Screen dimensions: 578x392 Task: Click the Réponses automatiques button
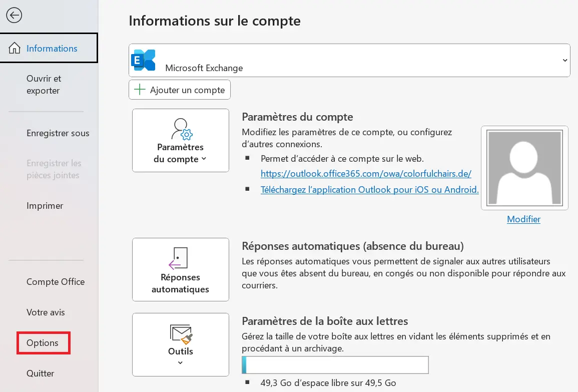181,269
